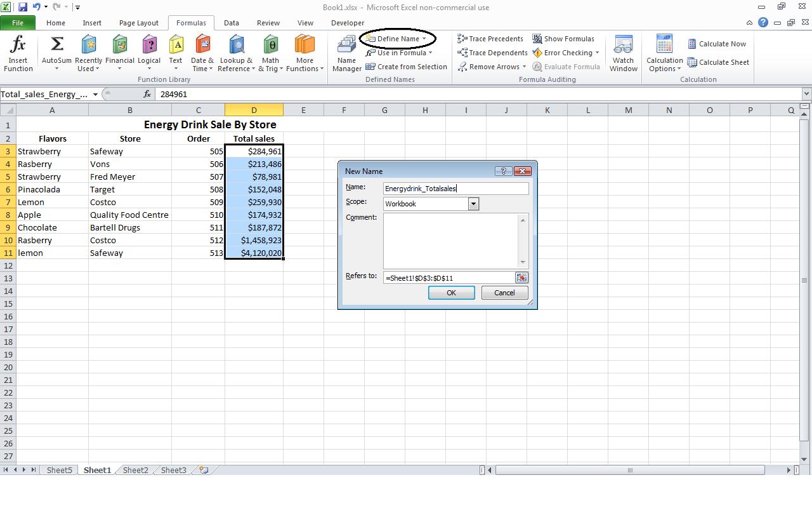This screenshot has width=812, height=508.
Task: Open the Scope dropdown in New Name dialog
Action: tap(473, 203)
